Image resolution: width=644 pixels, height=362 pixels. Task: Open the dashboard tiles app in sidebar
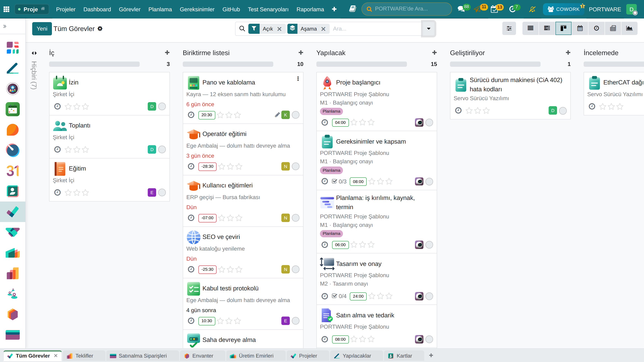click(12, 47)
